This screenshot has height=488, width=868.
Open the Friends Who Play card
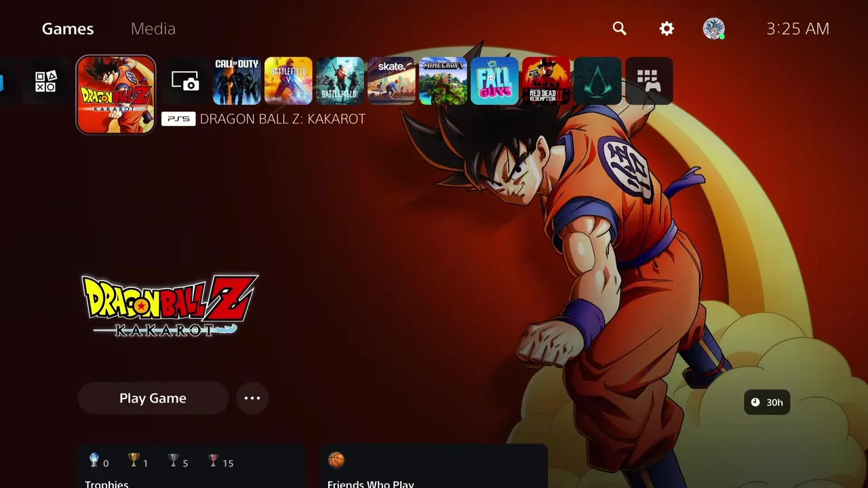point(434,466)
